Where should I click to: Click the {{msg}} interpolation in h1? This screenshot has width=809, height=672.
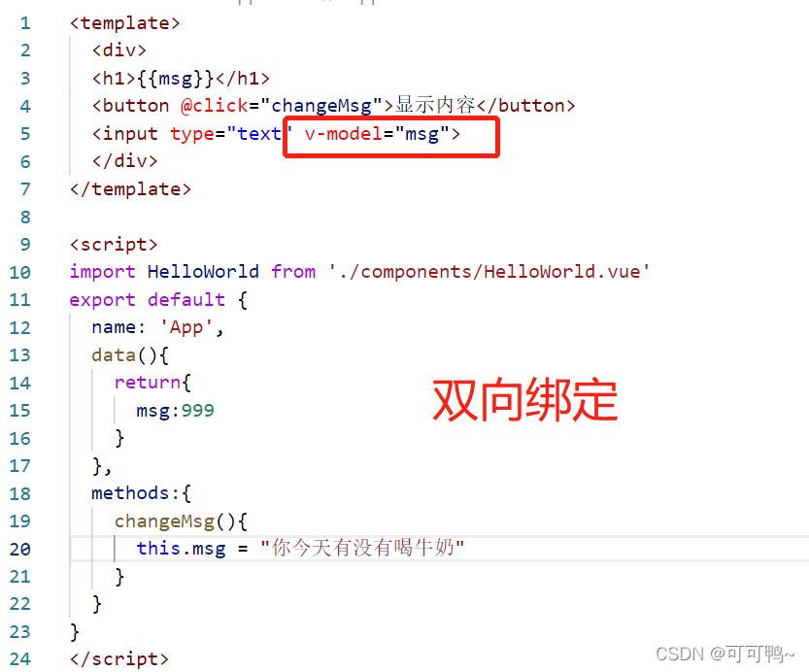[175, 79]
